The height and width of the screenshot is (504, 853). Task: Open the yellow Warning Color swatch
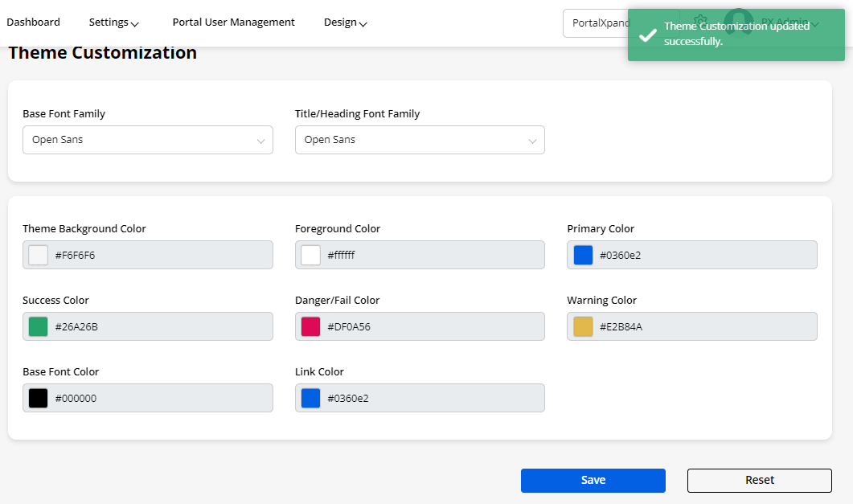[x=583, y=326]
